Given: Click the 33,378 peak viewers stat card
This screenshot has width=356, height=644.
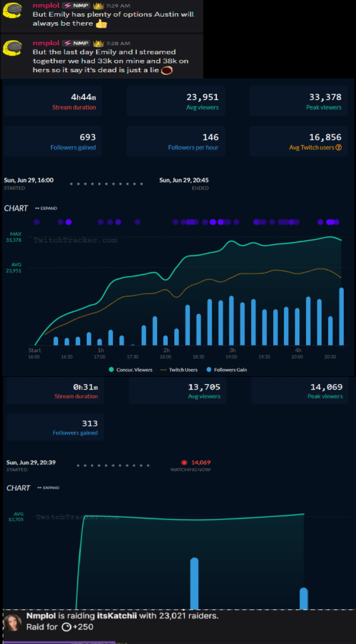Looking at the screenshot, I should pos(298,102).
